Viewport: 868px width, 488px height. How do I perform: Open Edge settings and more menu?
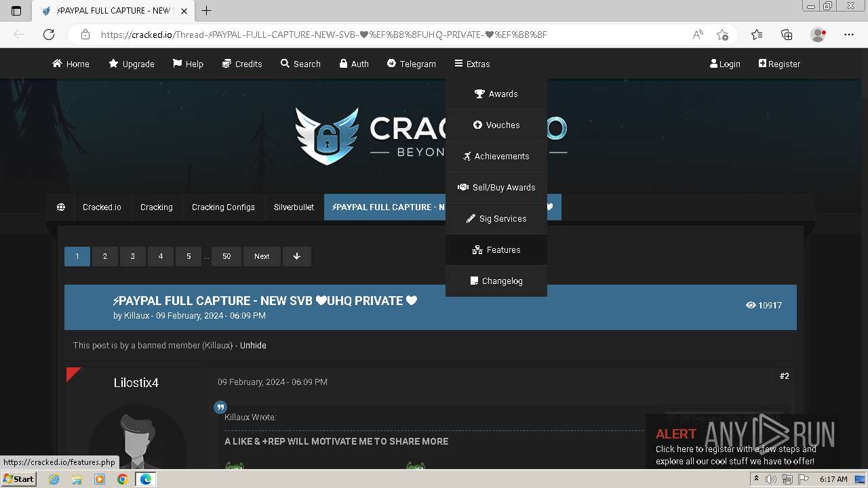849,35
